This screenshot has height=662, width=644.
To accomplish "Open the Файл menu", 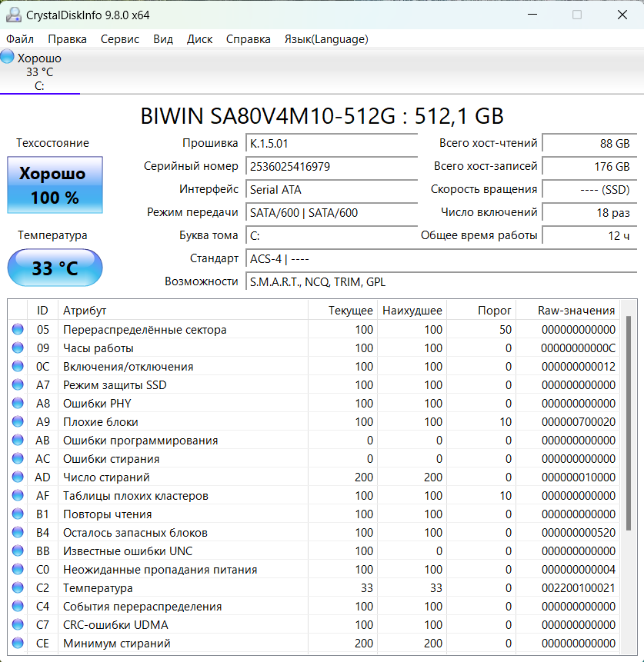I will coord(20,39).
